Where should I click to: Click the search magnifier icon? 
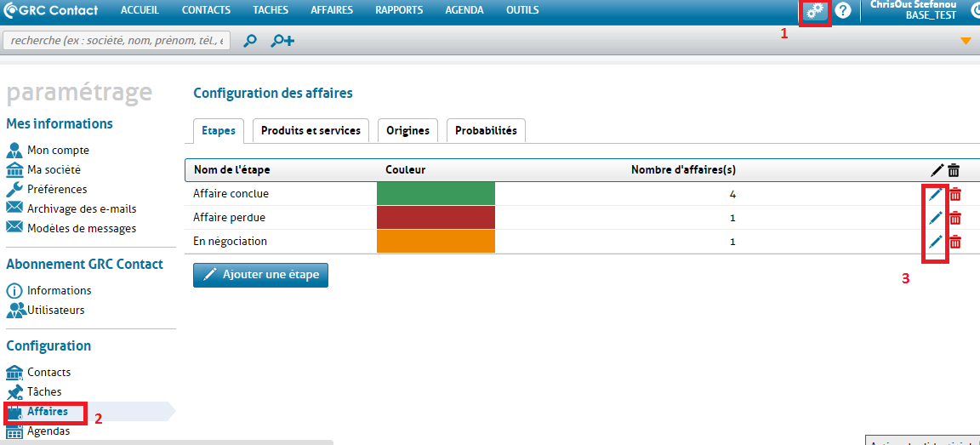pyautogui.click(x=250, y=41)
